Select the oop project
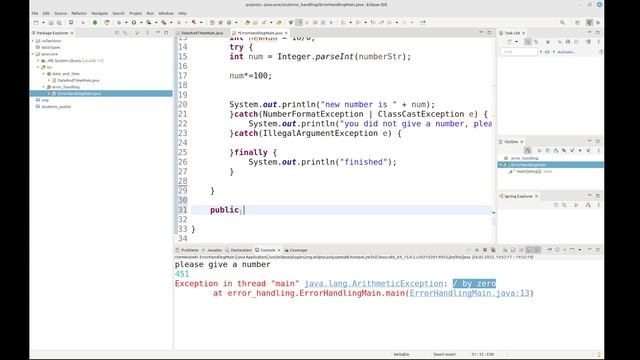Screen dimensions: 640x360 45,100
